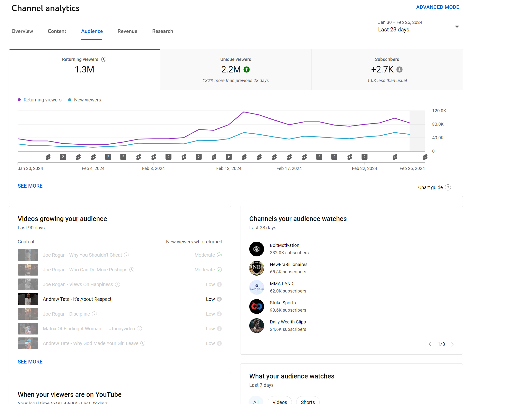Select the Returning viewers metric card

(84, 70)
